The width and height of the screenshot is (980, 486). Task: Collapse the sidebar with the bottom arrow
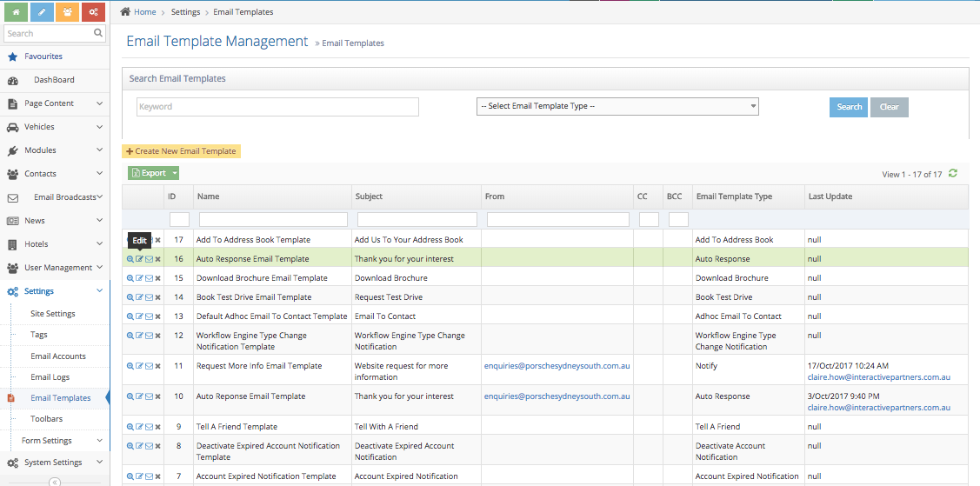(54, 482)
